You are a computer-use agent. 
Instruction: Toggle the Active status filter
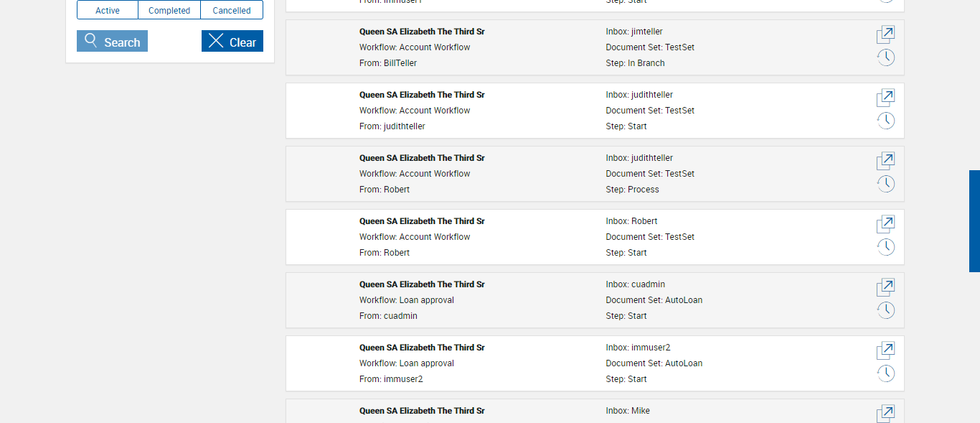click(108, 10)
